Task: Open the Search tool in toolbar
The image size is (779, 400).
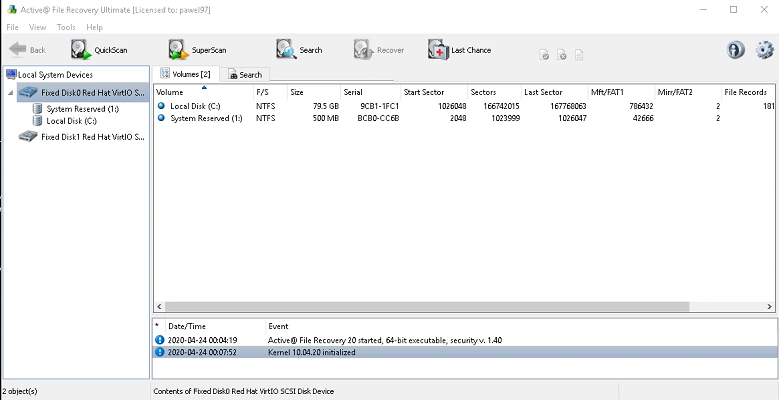Action: [x=299, y=50]
